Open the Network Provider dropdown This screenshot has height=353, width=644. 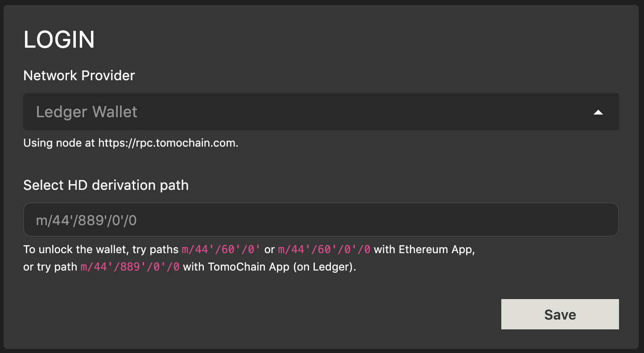(x=320, y=111)
